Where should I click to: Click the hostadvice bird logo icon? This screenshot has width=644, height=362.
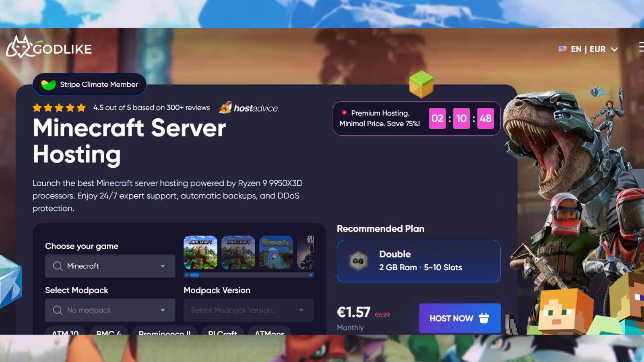click(225, 107)
